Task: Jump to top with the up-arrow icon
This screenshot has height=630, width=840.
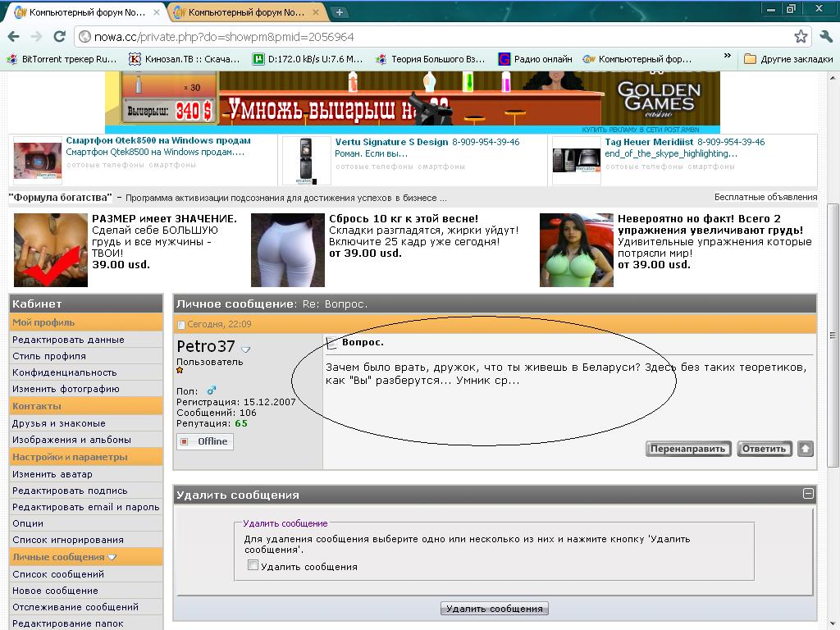Action: click(806, 449)
